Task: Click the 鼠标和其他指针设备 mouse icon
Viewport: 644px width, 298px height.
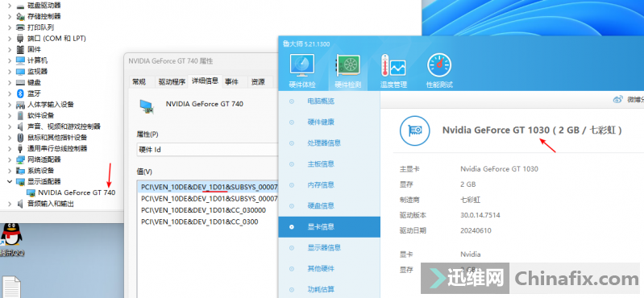Action: tap(20, 137)
